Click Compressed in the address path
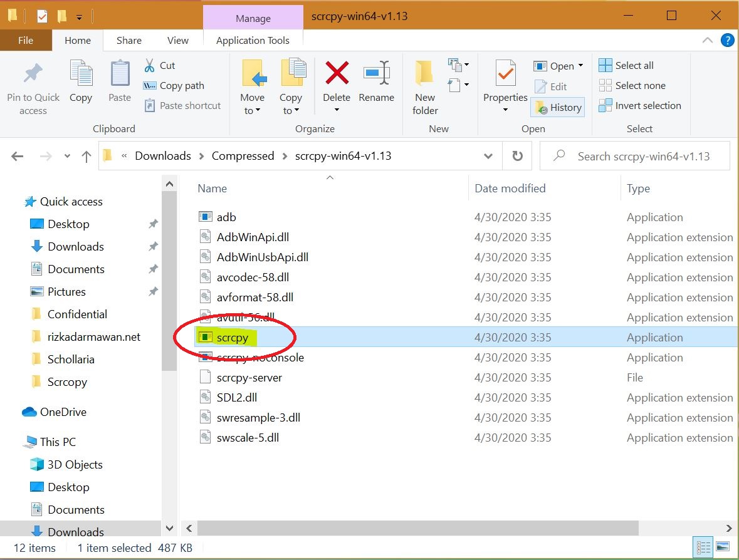 click(243, 156)
